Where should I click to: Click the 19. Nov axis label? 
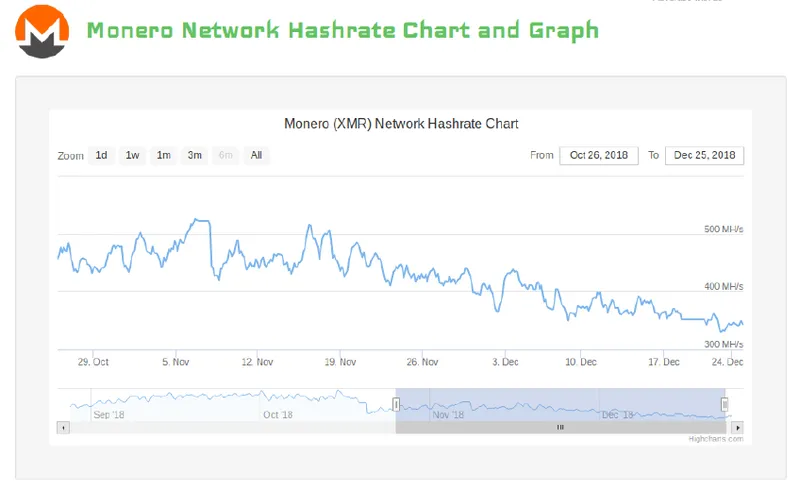[x=340, y=362]
